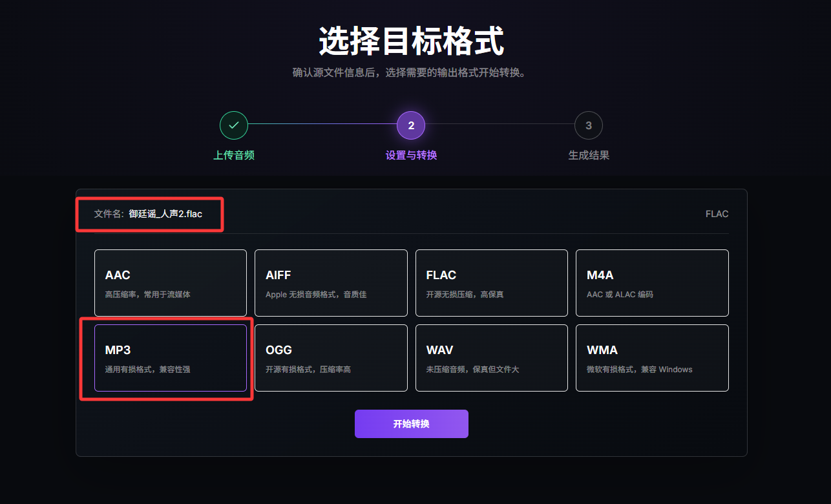Image resolution: width=831 pixels, height=504 pixels.
Task: Click the progress line between upload and step 2
Action: [x=322, y=124]
